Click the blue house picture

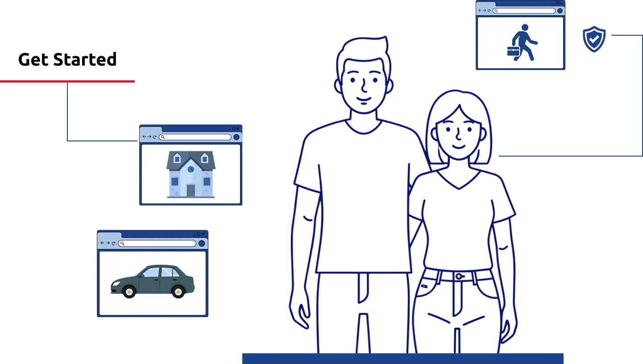click(x=191, y=174)
